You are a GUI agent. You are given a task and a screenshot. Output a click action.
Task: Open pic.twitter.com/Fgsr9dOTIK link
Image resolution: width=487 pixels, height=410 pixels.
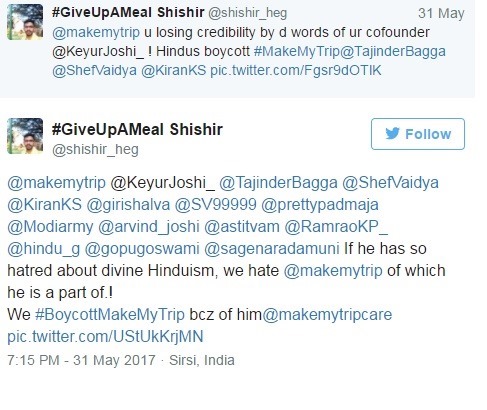click(295, 70)
